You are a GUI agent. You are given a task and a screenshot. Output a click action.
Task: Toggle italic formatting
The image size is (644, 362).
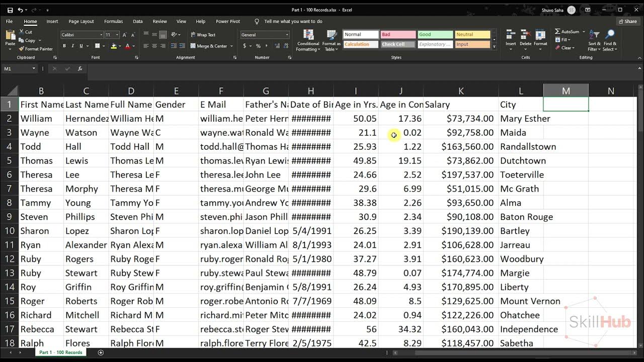(x=72, y=46)
